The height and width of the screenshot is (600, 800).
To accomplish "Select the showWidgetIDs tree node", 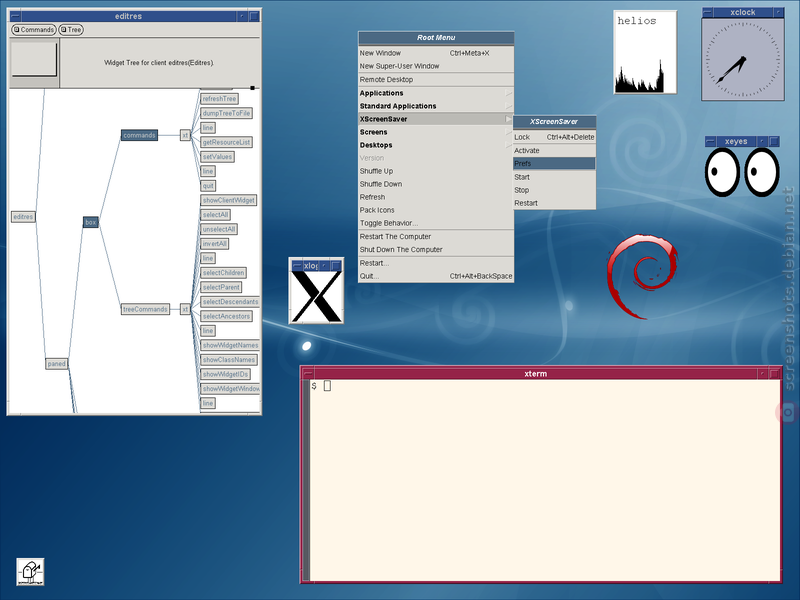I will (x=226, y=374).
